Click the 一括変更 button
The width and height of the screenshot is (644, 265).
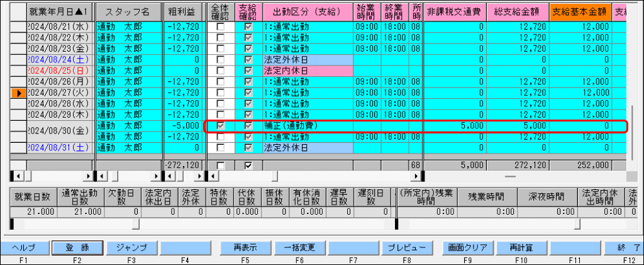[300, 248]
